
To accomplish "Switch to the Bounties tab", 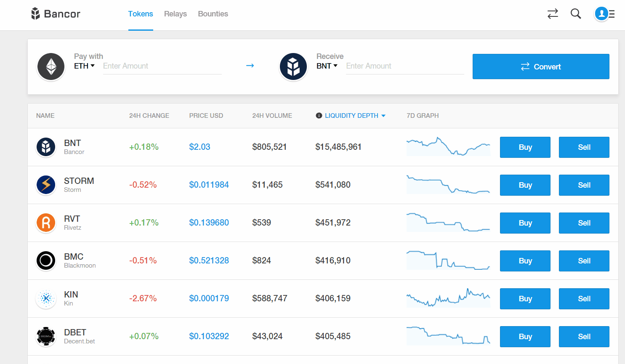I will tap(213, 14).
